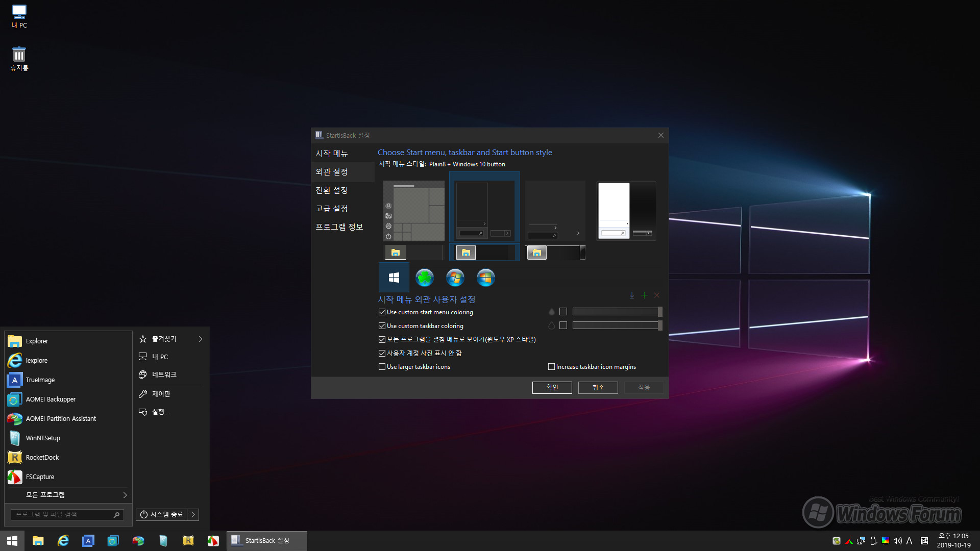
Task: Select the white Windows 7 style menu thumbnail
Action: point(627,211)
